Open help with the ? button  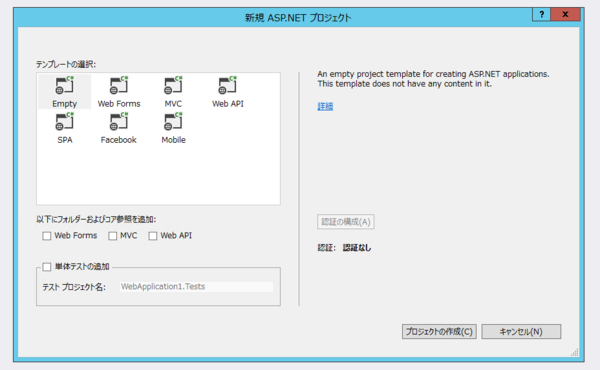point(541,15)
